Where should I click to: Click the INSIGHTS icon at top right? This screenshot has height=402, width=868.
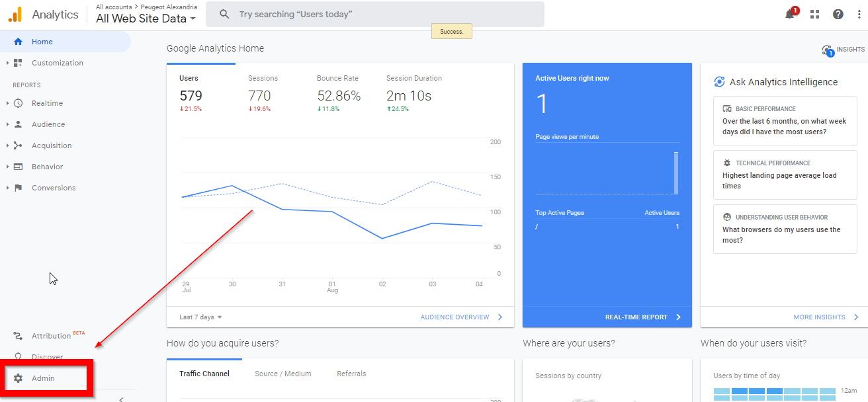827,49
